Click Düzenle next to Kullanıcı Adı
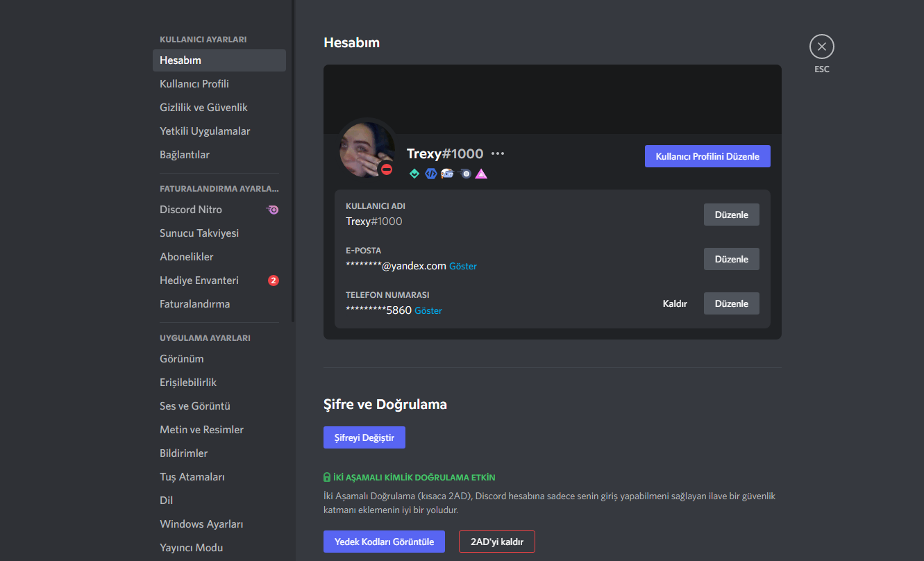Screen dimensions: 924x561 [x=732, y=215]
